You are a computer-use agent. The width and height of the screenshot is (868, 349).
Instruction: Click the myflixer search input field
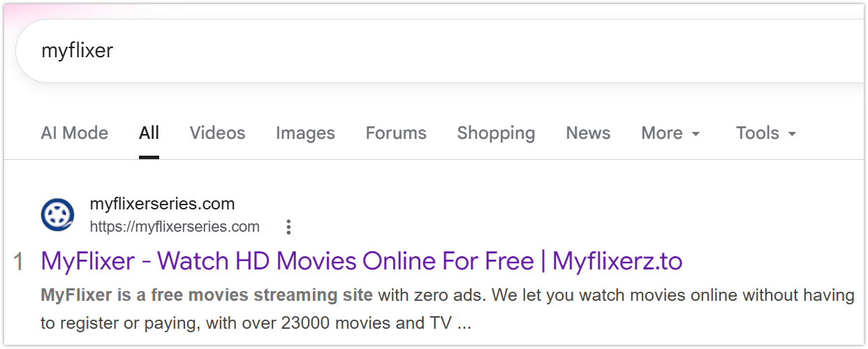click(x=440, y=51)
